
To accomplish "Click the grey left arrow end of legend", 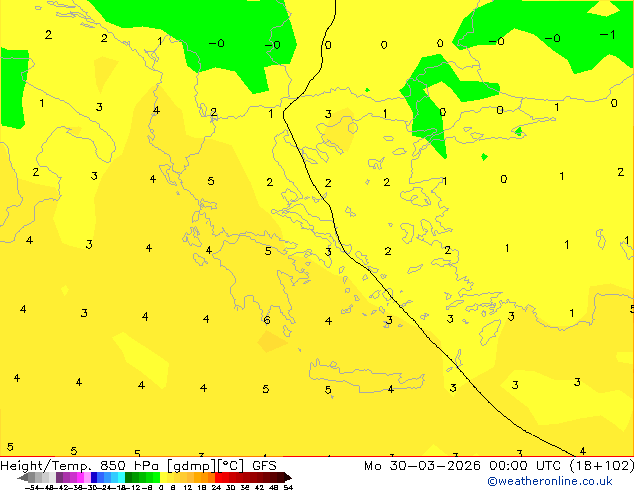I will coord(23,478).
